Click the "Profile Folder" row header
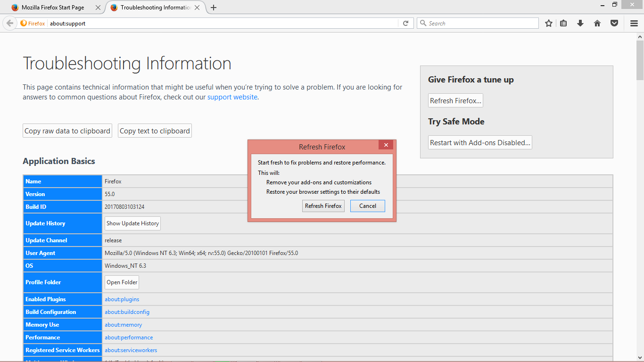 click(63, 282)
